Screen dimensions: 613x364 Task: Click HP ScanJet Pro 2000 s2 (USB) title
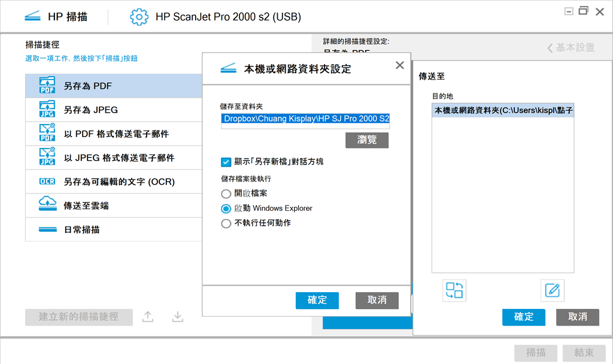tap(228, 17)
